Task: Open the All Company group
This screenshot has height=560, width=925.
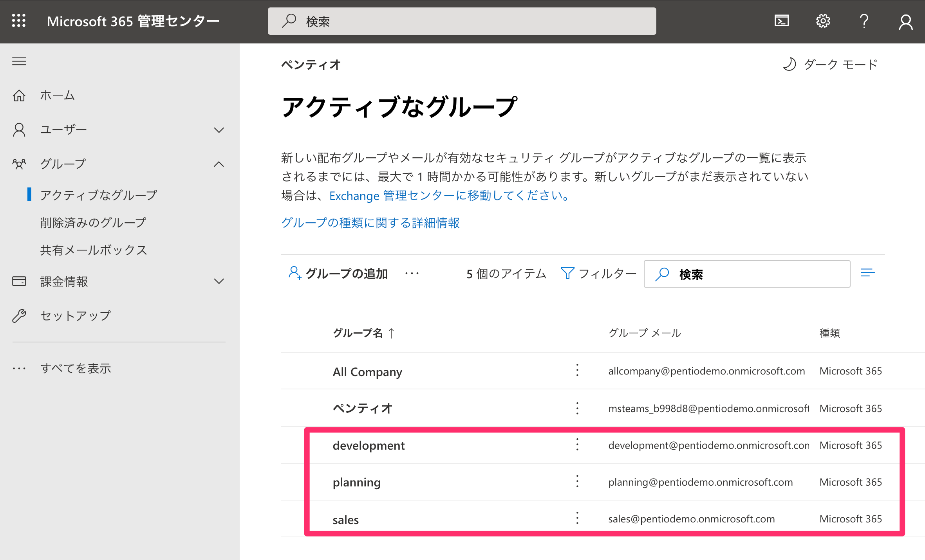Action: pyautogui.click(x=367, y=371)
